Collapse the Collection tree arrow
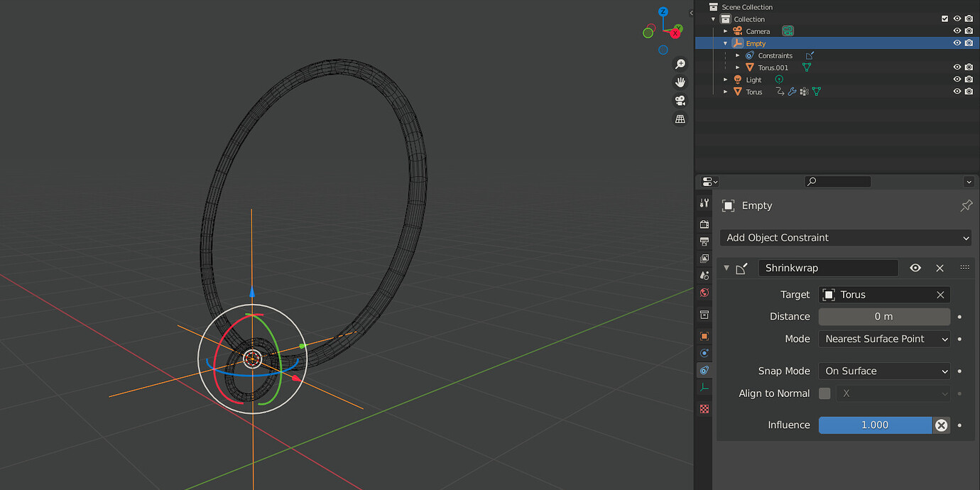980x490 pixels. (714, 19)
